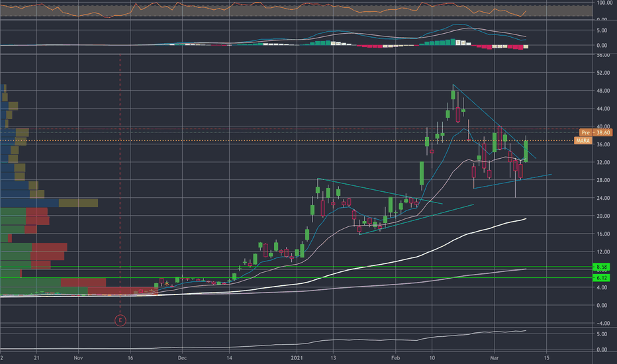
Task: Click the 100.00 RSI scale label
Action: [604, 3]
